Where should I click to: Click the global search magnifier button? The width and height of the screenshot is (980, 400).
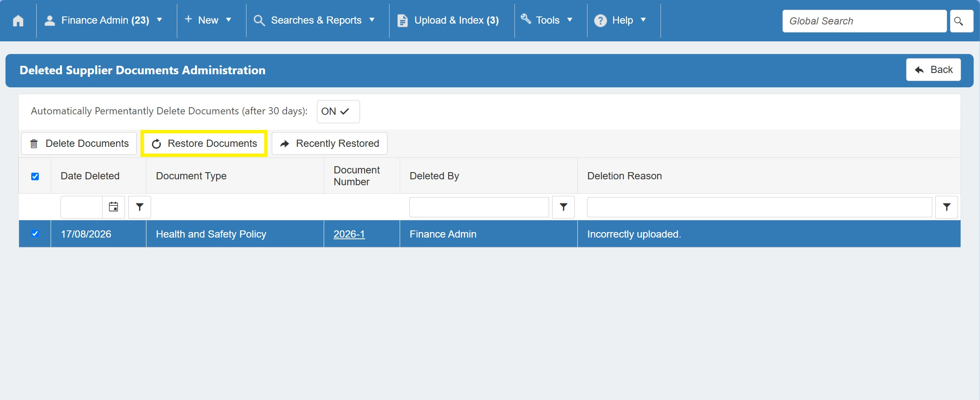coord(961,21)
